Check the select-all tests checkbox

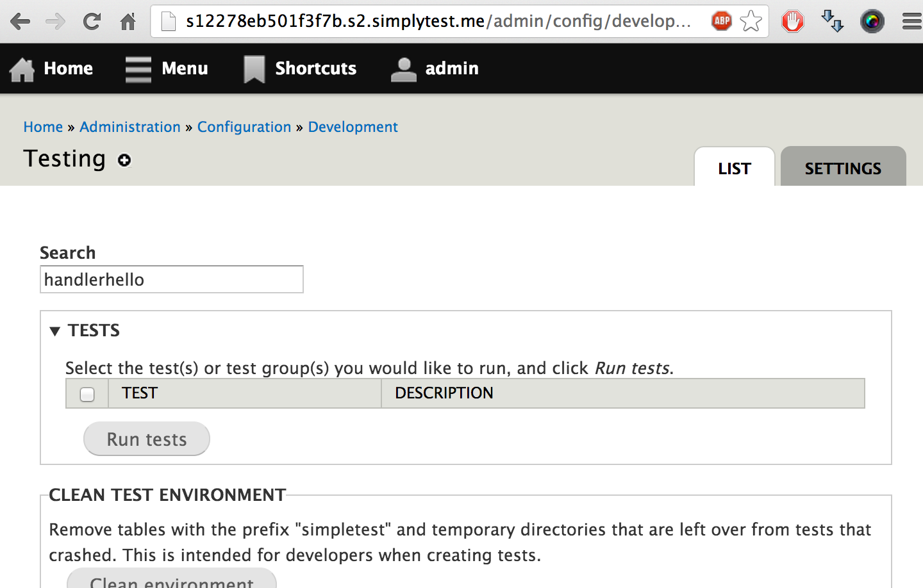(x=87, y=393)
